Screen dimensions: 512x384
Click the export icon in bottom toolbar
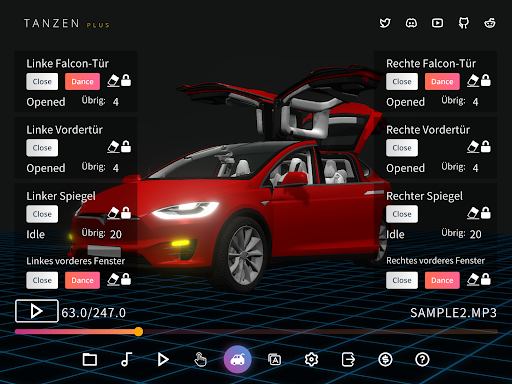tap(348, 360)
